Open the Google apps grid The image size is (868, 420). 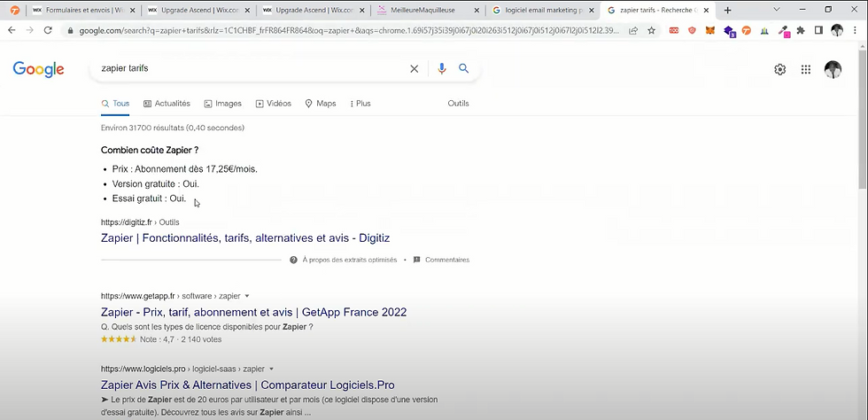click(x=806, y=69)
